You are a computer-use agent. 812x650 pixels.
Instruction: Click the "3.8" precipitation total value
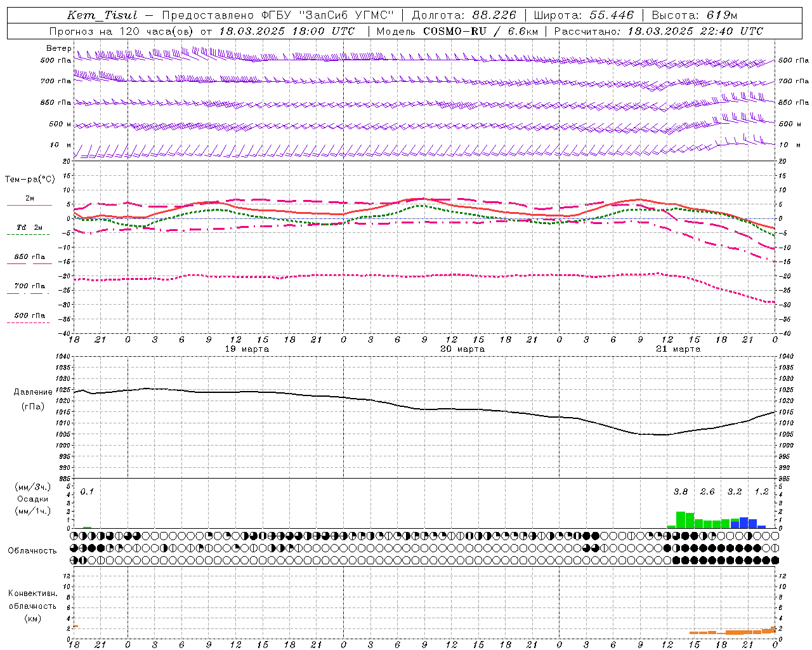(x=681, y=492)
